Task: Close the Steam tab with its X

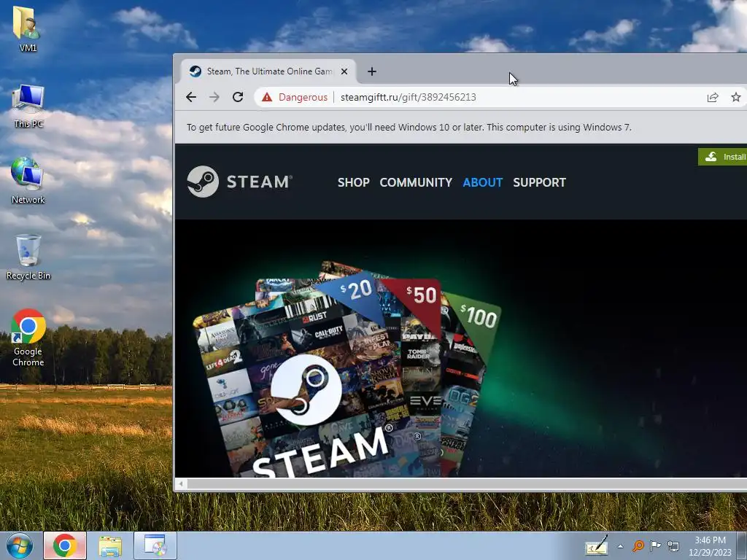Action: click(344, 71)
